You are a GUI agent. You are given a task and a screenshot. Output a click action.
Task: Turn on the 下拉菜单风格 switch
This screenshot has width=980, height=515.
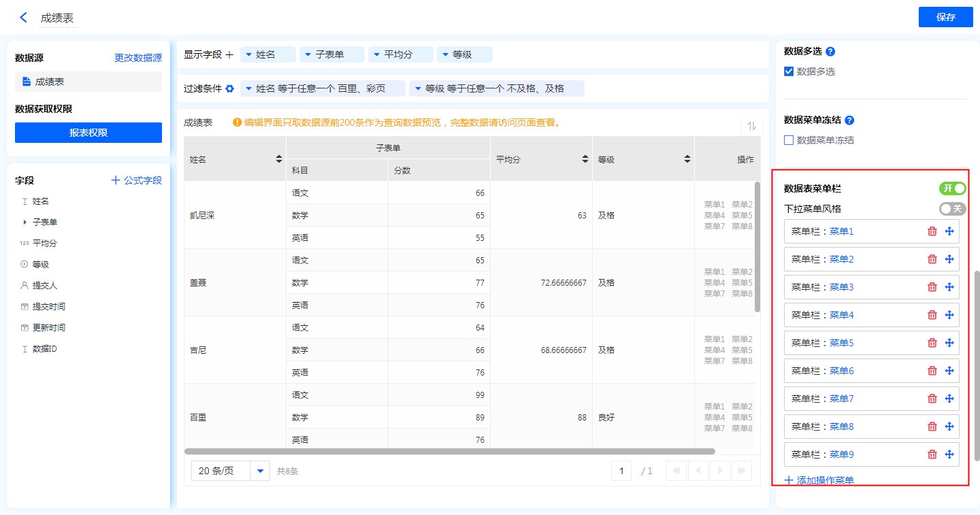click(x=953, y=209)
